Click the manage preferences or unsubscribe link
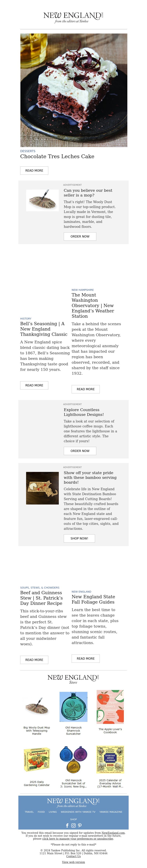The height and width of the screenshot is (868, 147). [78, 839]
